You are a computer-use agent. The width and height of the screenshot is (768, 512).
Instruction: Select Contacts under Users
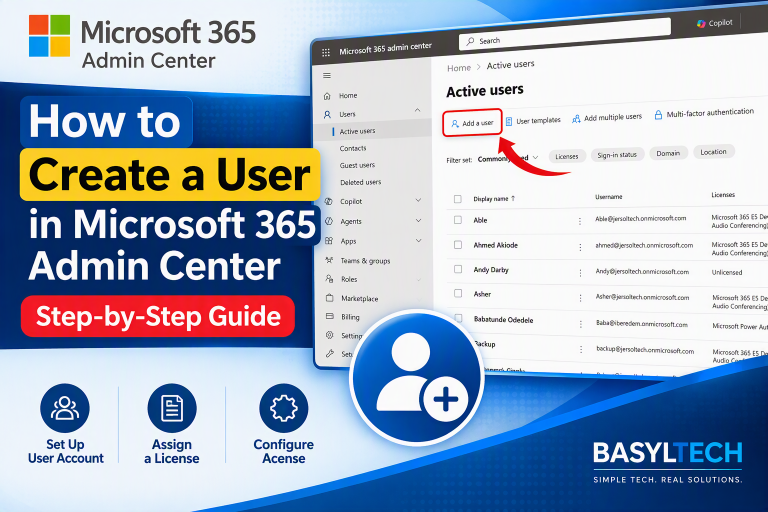[353, 148]
